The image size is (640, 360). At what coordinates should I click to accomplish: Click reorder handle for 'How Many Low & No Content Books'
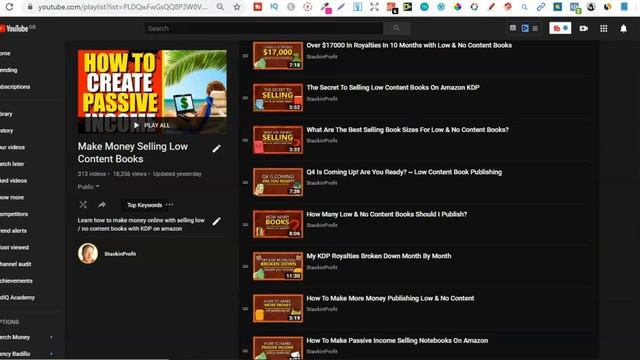[x=245, y=224]
